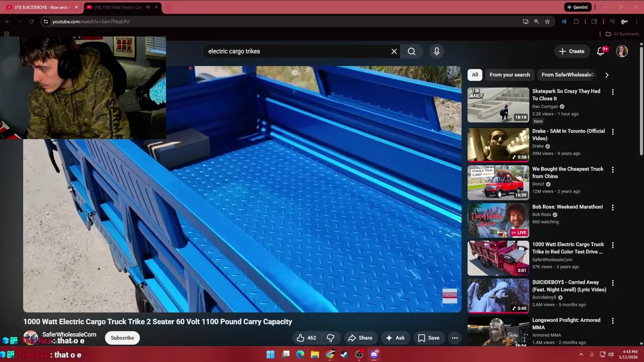Screen dimensions: 644x362
Task: Open We Bought the Cheapest Truck title
Action: click(x=568, y=172)
